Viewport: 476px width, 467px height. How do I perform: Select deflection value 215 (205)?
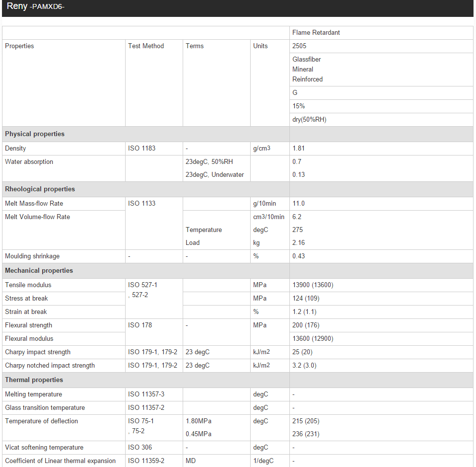[306, 421]
